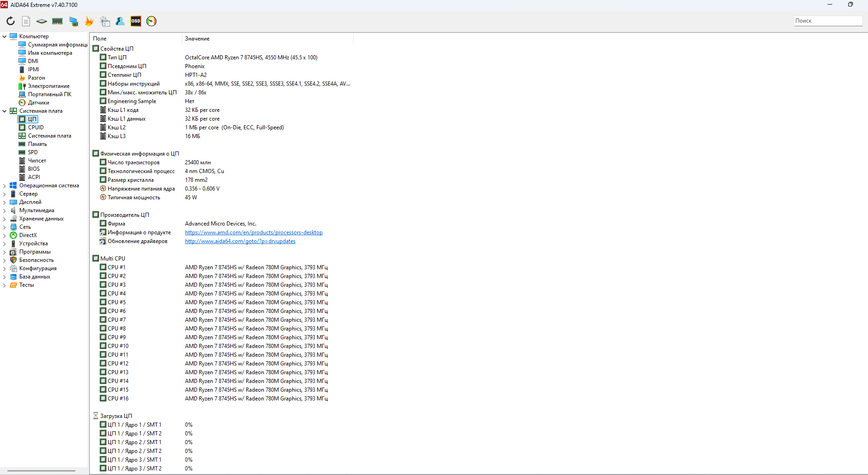Expand the Сеть tree node

click(x=5, y=227)
